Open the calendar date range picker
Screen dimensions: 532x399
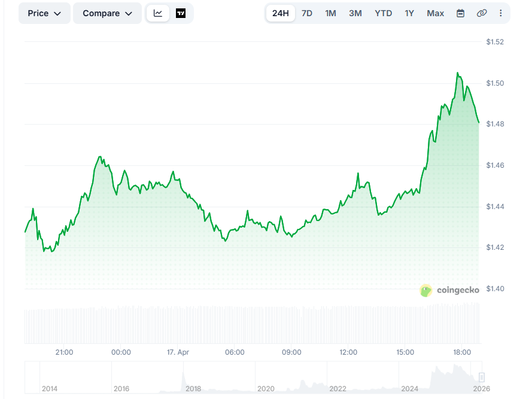460,13
